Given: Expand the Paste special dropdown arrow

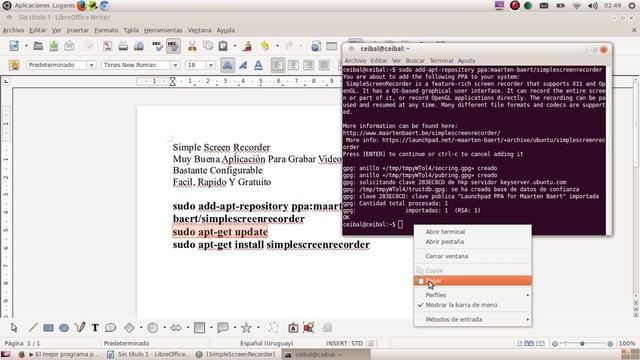Looking at the screenshot, I should [235, 46].
